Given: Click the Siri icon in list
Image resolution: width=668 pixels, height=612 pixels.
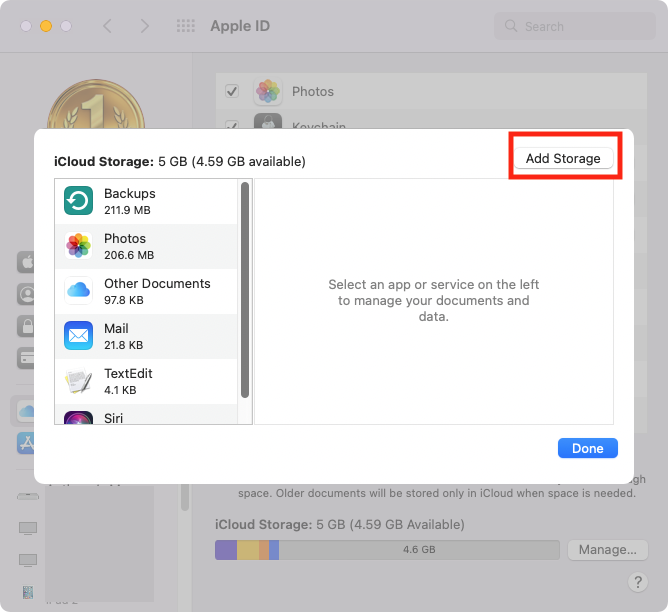Looking at the screenshot, I should tap(78, 418).
